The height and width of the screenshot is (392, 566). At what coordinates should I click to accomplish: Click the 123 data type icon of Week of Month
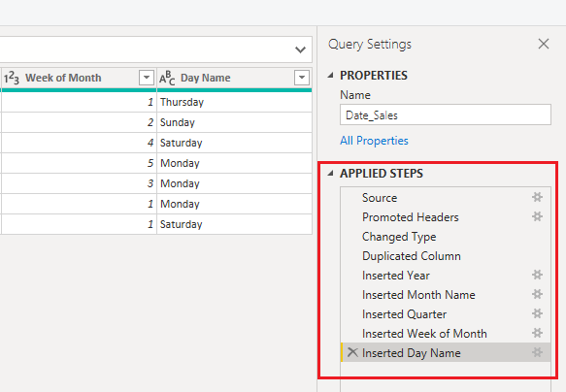(12, 78)
